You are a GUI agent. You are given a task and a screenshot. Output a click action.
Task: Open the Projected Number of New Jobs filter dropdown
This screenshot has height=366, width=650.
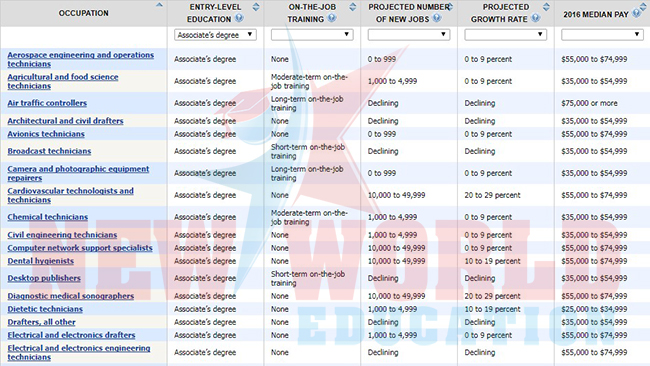click(x=409, y=35)
